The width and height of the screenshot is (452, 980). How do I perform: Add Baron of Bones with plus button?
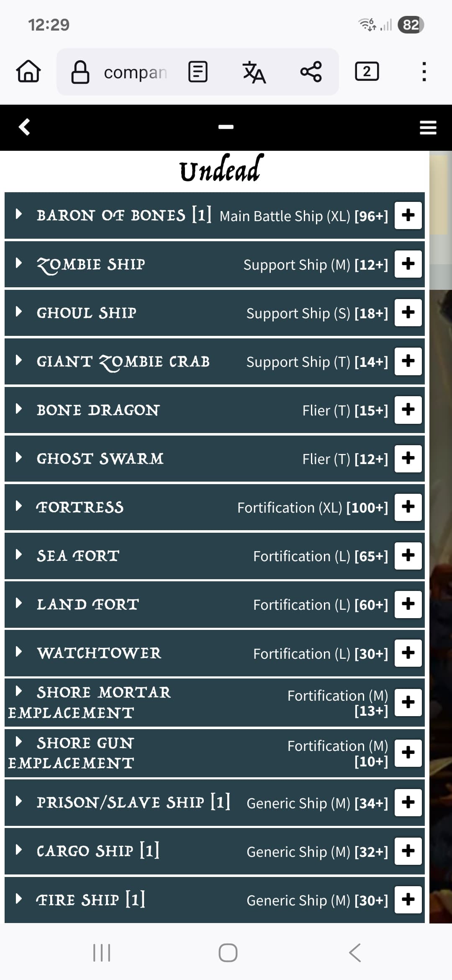click(x=408, y=215)
